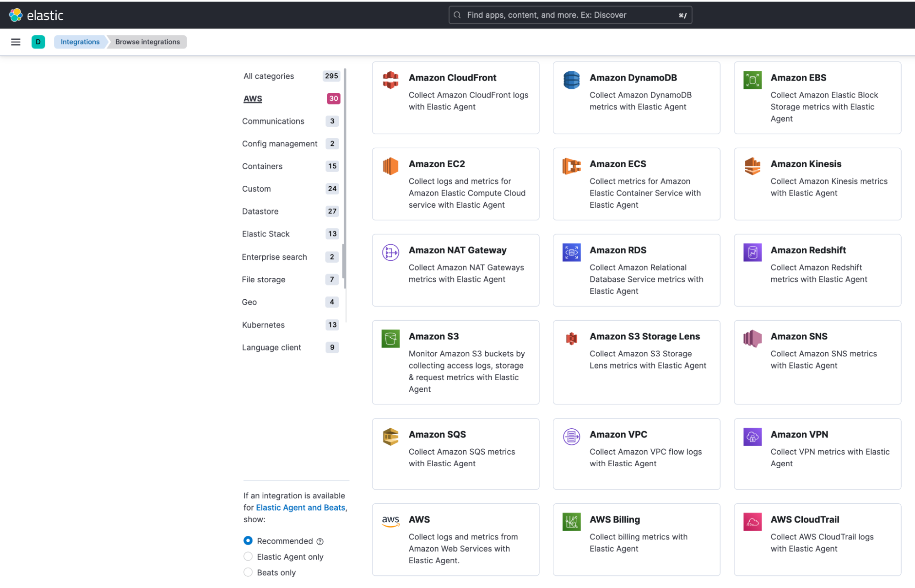The height and width of the screenshot is (588, 915).
Task: Click 'Collect Amazon VPC flow logs' description
Action: pyautogui.click(x=645, y=458)
